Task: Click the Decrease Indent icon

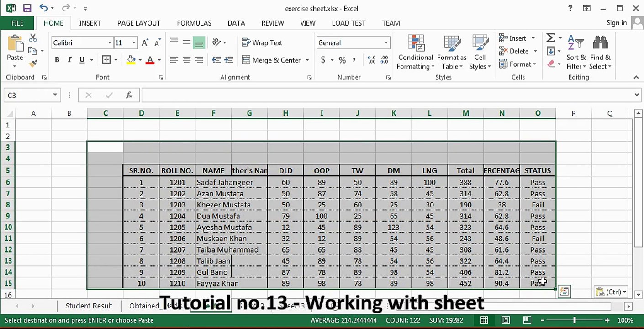Action: pos(216,60)
